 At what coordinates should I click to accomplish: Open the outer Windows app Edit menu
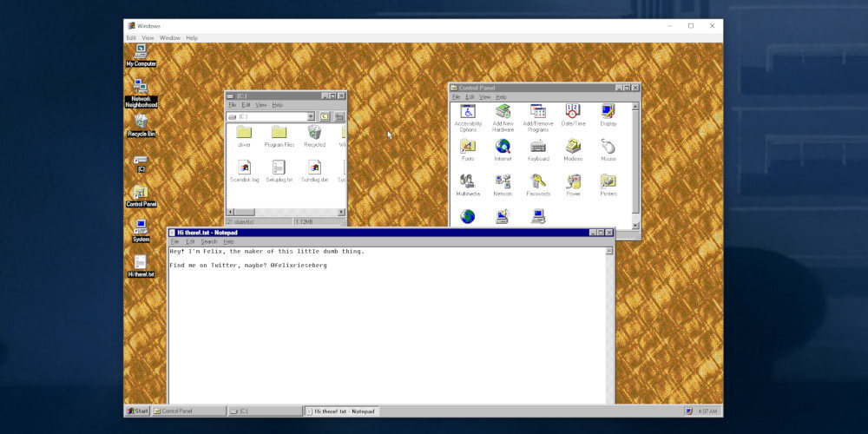[131, 38]
